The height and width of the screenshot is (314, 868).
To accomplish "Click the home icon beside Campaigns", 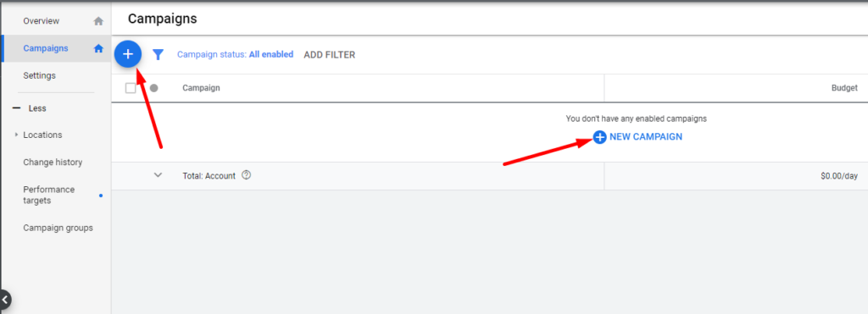I will (98, 48).
